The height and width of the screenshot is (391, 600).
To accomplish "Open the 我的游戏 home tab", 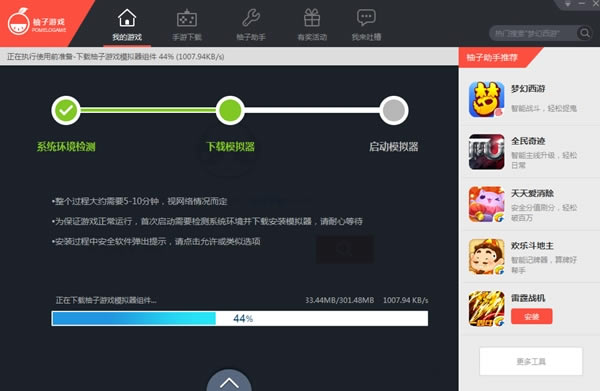I will (x=127, y=25).
